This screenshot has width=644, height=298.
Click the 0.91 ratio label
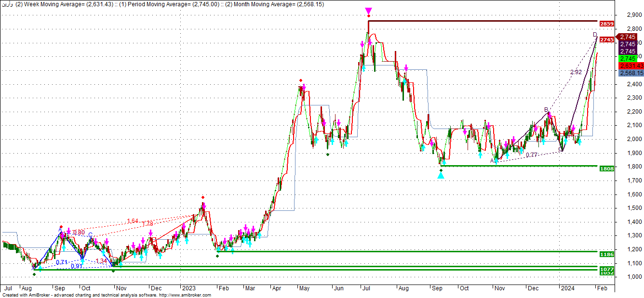coord(76,266)
